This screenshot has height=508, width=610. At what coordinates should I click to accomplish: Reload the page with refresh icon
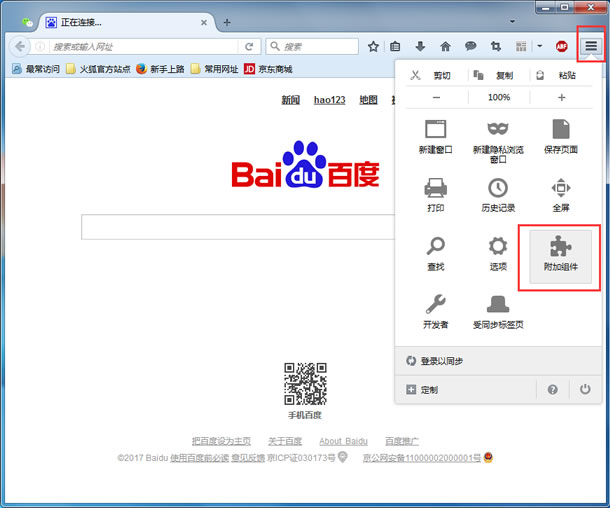[x=249, y=47]
